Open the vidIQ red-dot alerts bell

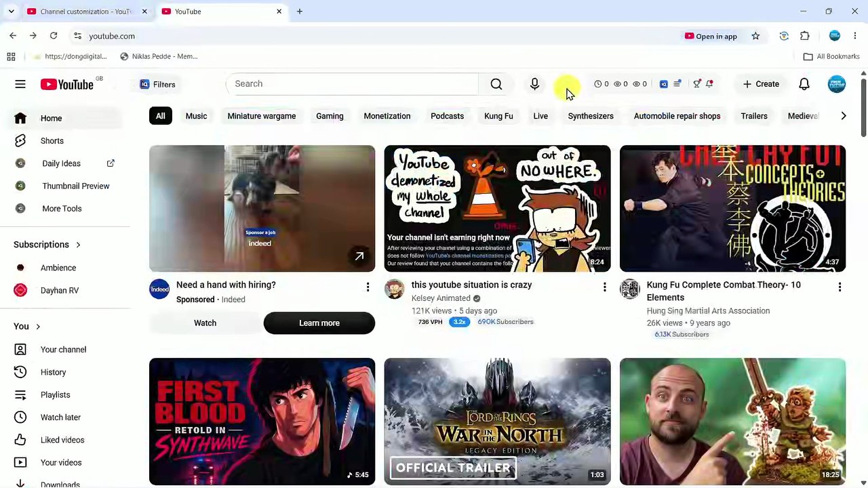[709, 84]
